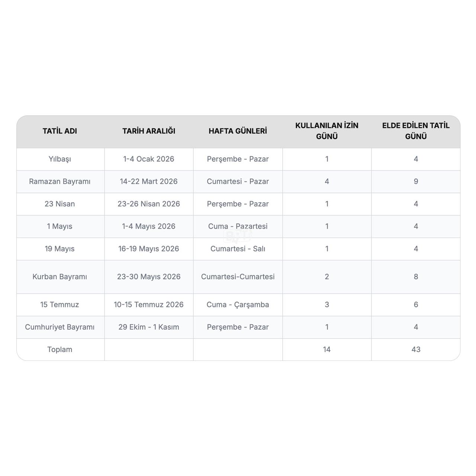Select the KULLANILAN İZİN GÜNÜ header
The image size is (476, 476).
pos(327,131)
